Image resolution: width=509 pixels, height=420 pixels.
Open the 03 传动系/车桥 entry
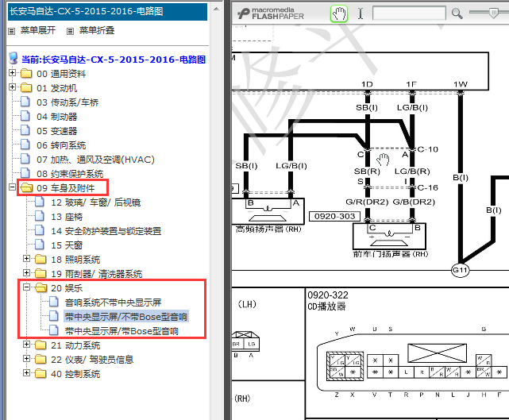[x=67, y=102]
